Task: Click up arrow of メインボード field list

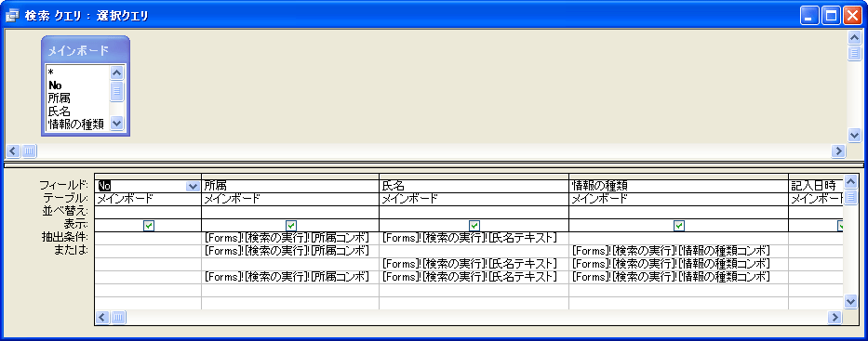Action: (117, 72)
